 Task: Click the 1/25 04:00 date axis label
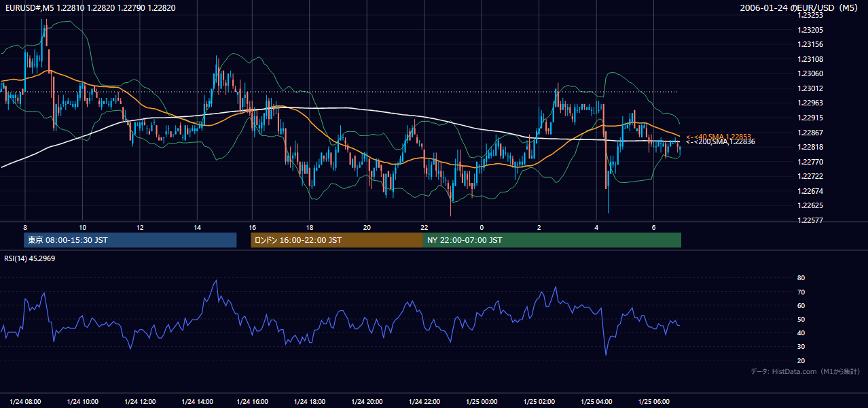[596, 401]
